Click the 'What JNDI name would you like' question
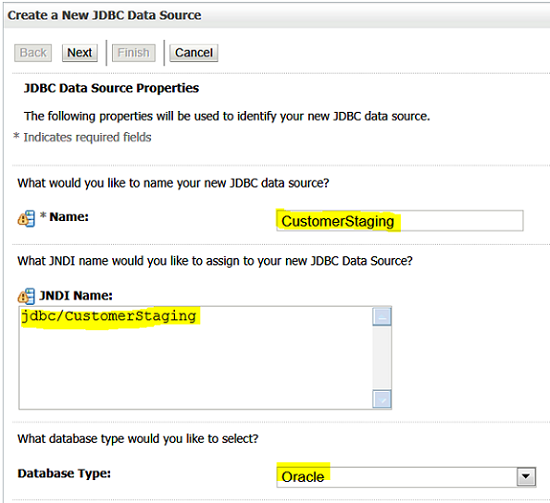The width and height of the screenshot is (550, 503). pos(215,261)
